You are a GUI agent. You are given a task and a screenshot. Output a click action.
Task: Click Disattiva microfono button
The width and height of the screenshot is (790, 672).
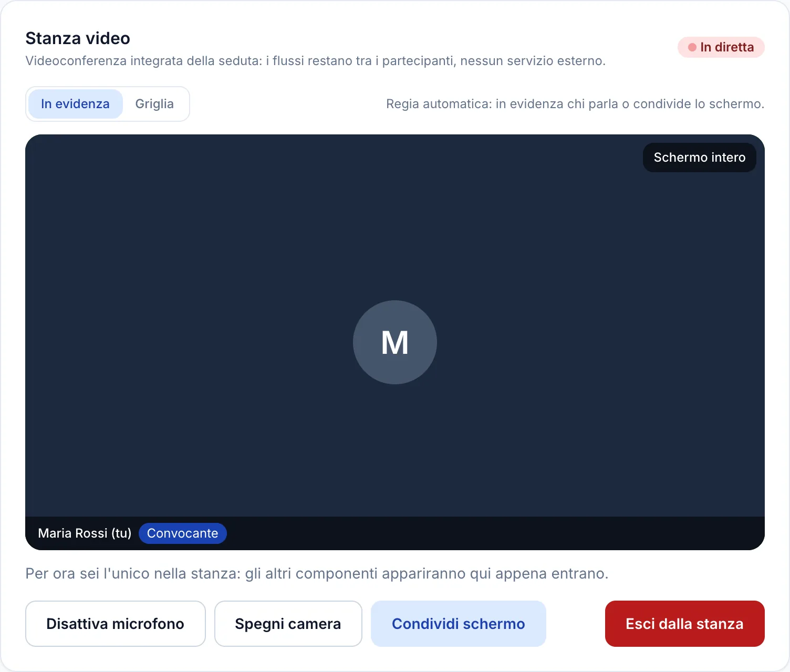tap(115, 624)
